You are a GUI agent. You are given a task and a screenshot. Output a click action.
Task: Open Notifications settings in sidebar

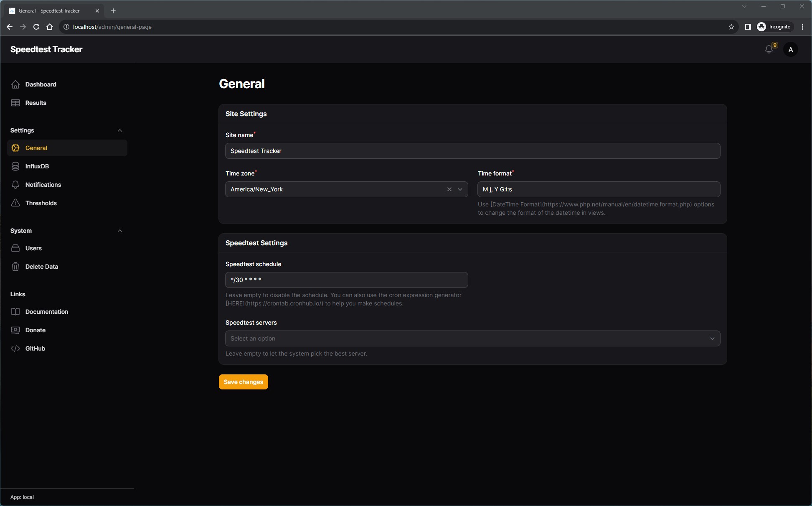click(x=43, y=185)
